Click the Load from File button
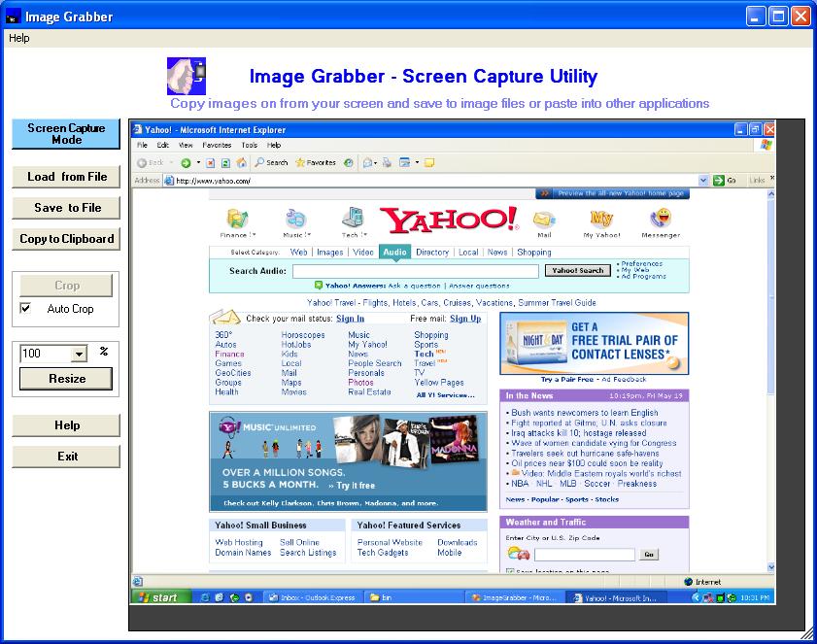 pos(67,177)
